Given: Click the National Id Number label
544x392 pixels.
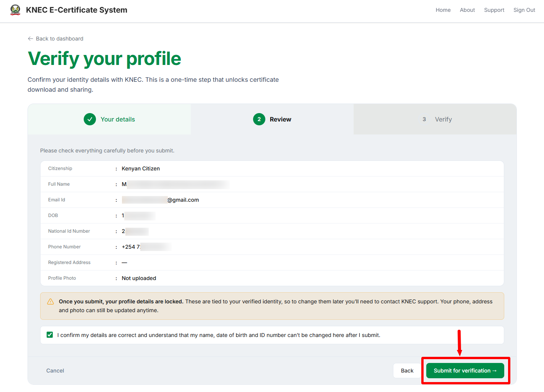Looking at the screenshot, I should click(x=69, y=231).
